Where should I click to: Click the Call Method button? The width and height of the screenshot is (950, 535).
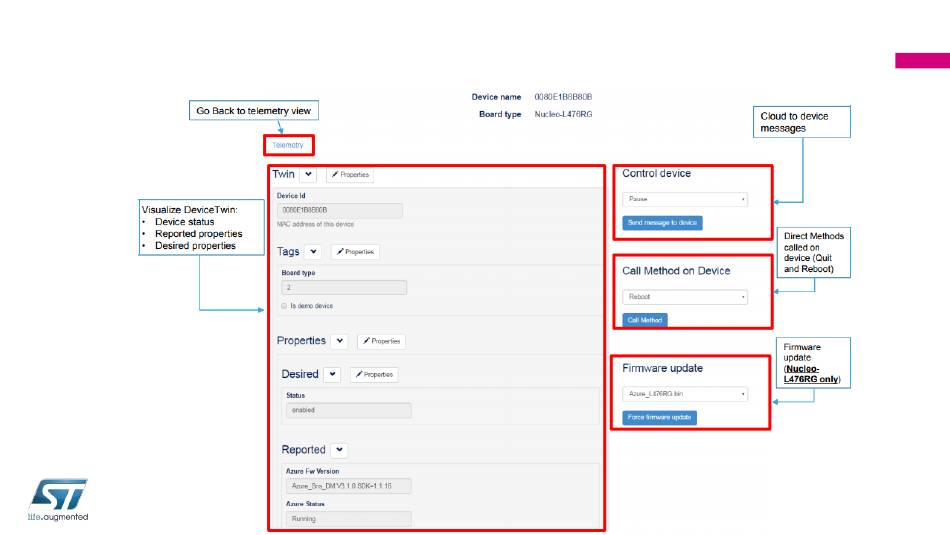(645, 320)
